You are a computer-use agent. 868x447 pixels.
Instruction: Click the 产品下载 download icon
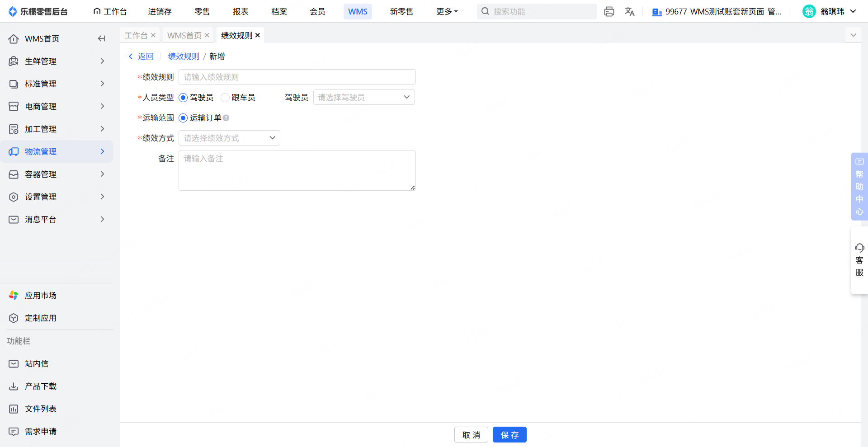click(14, 386)
